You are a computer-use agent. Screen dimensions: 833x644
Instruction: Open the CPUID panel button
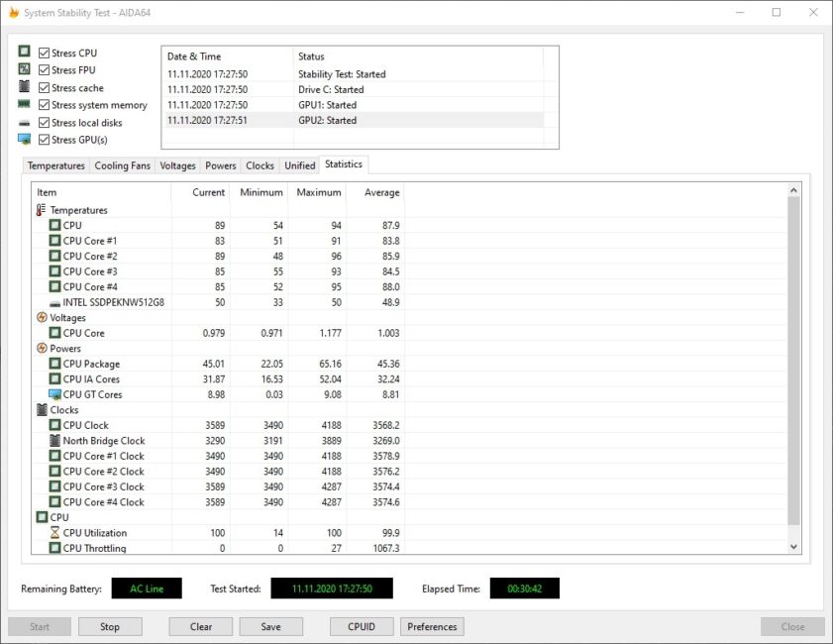pos(361,626)
